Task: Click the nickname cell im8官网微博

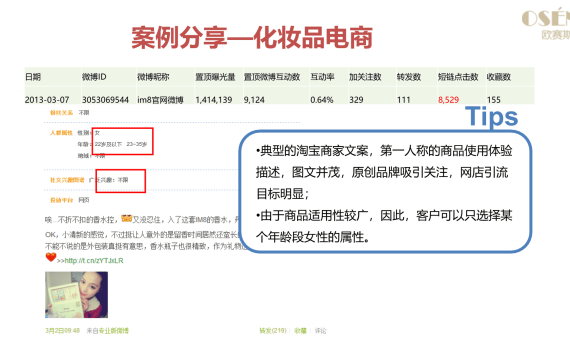Action: (160, 100)
